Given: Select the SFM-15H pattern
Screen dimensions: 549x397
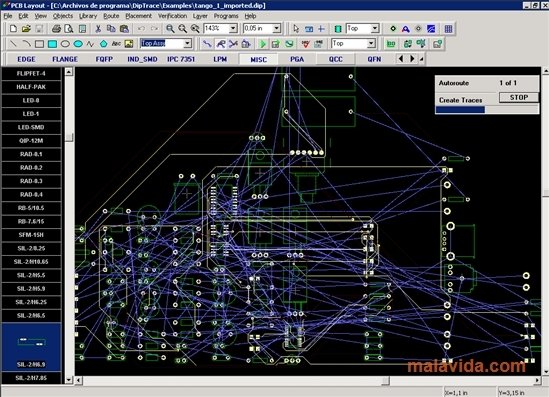Looking at the screenshot, I should [x=31, y=235].
